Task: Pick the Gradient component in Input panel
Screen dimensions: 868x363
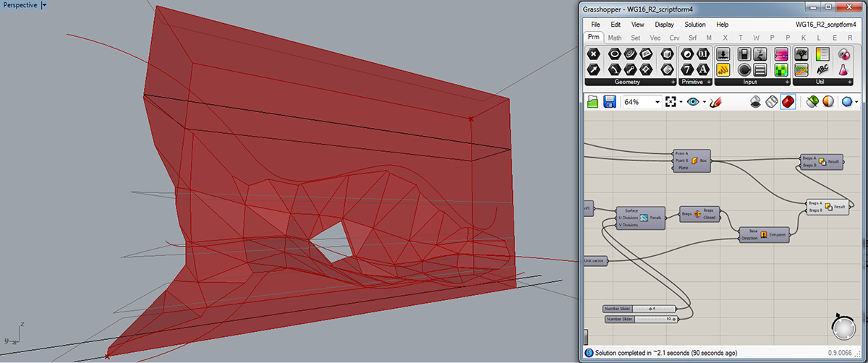Action: [x=781, y=54]
